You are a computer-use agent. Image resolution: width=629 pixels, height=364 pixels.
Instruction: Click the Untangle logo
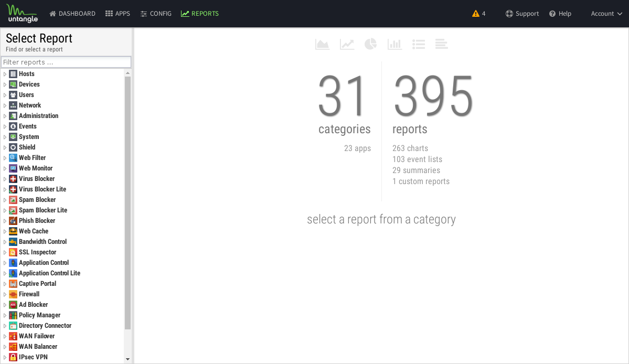click(x=22, y=13)
